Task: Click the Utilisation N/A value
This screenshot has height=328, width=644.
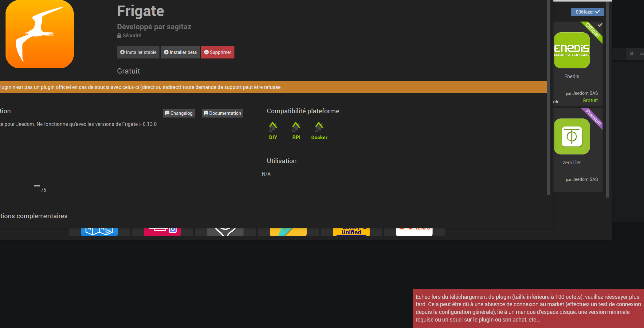Action: 266,174
